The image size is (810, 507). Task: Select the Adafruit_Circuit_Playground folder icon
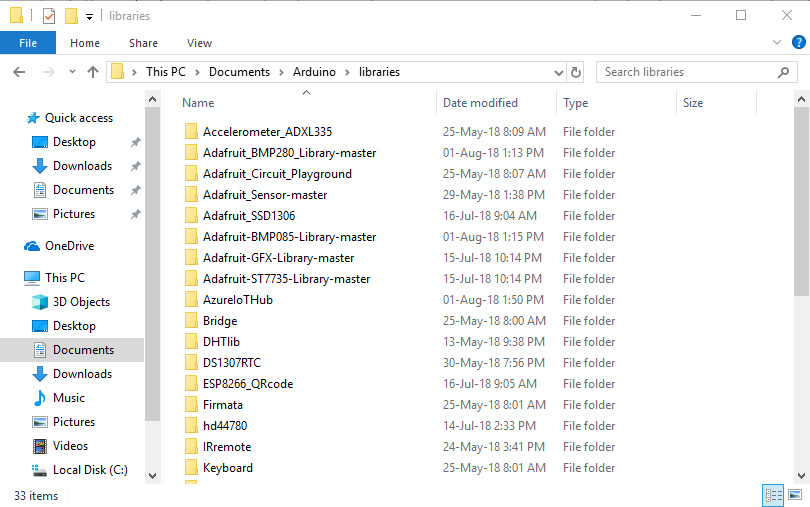point(191,174)
